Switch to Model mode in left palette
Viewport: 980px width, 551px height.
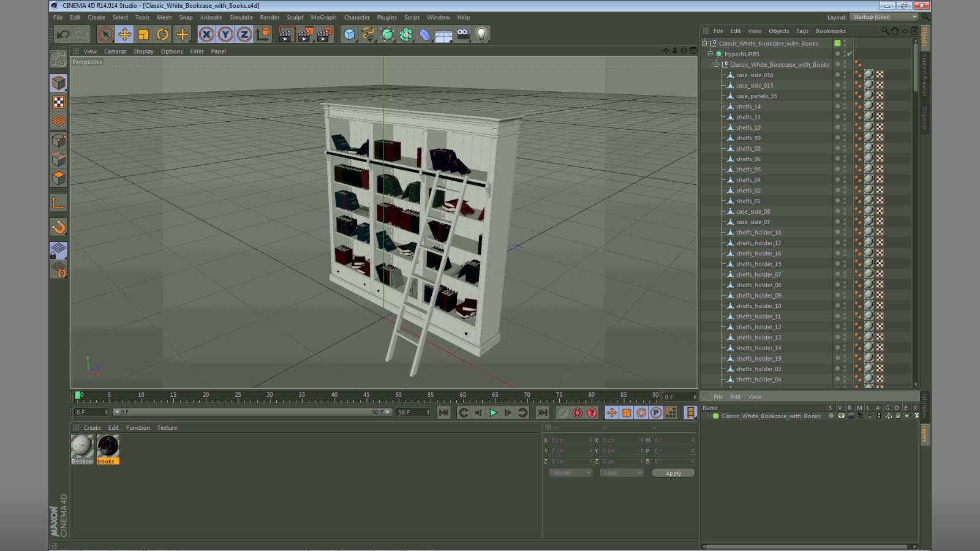click(59, 83)
